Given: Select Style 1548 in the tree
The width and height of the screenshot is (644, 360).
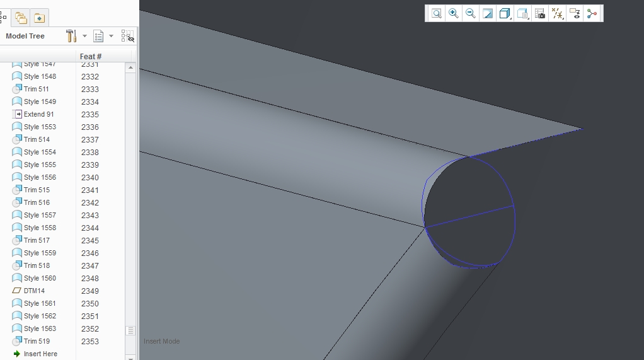Looking at the screenshot, I should [x=40, y=76].
